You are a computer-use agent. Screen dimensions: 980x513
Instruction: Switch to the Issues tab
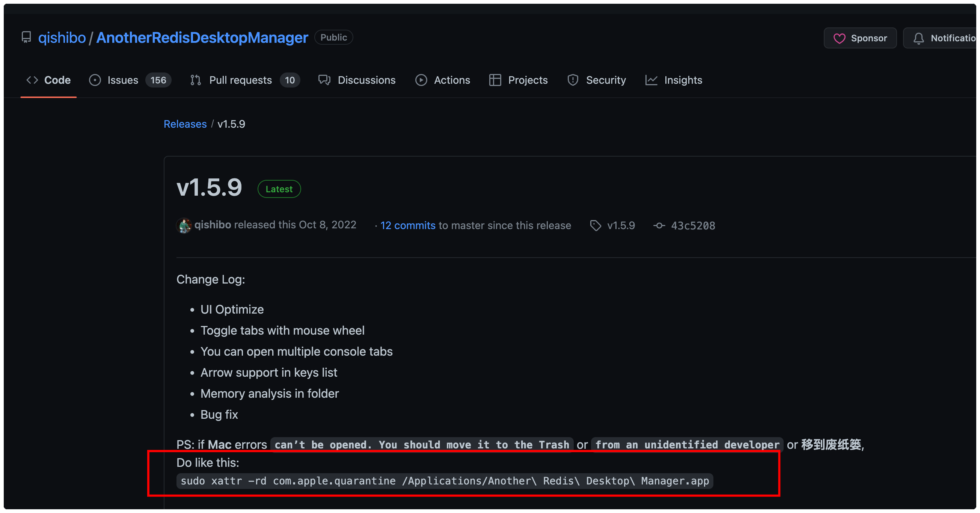[122, 80]
